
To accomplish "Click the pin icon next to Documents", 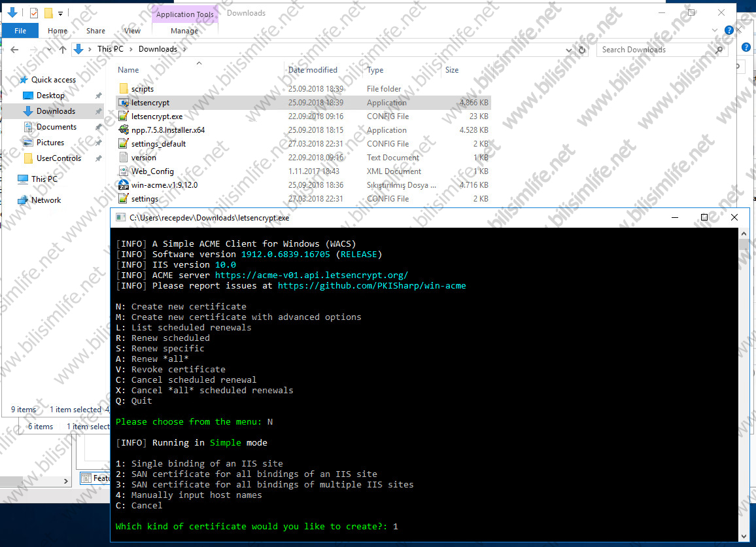I will 98,127.
